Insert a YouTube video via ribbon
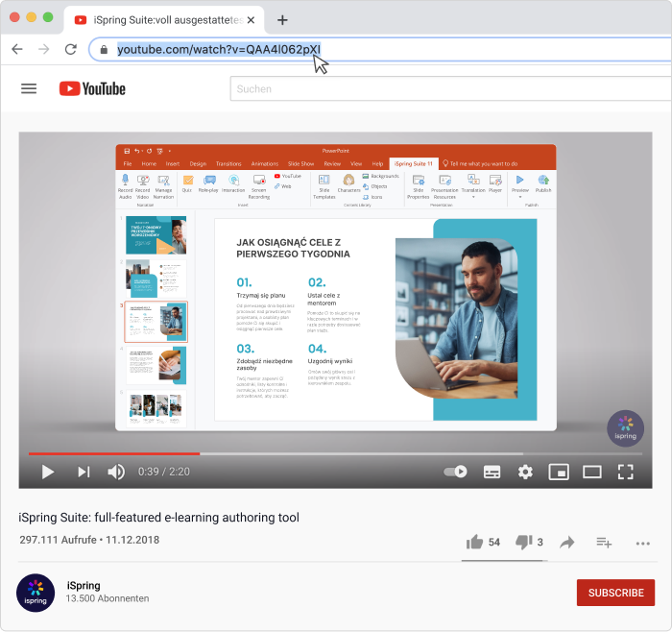 [x=288, y=176]
